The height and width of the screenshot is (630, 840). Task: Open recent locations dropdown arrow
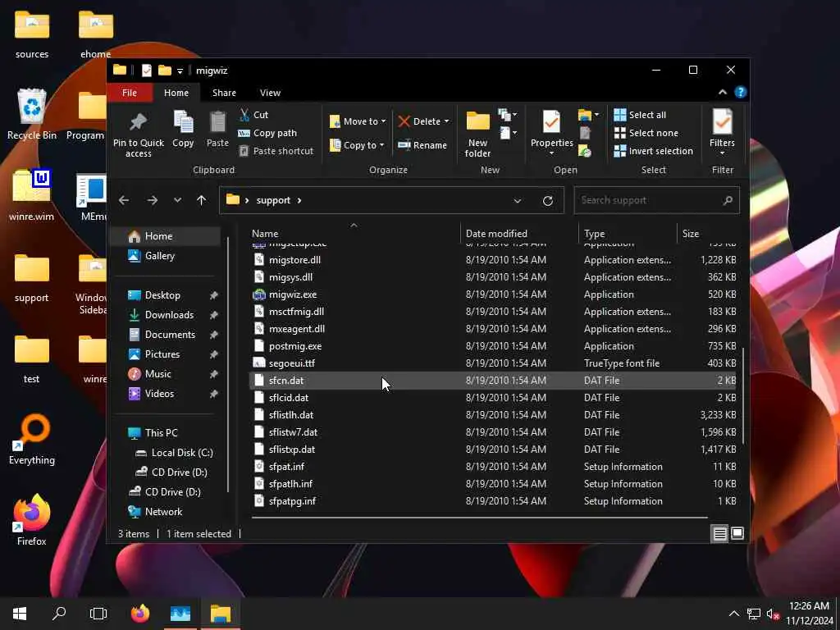coord(177,200)
